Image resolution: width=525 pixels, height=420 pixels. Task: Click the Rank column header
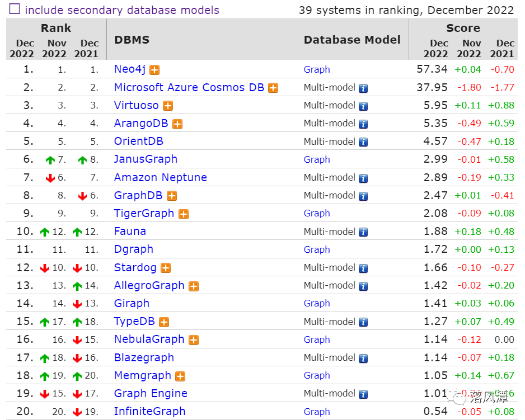click(56, 28)
